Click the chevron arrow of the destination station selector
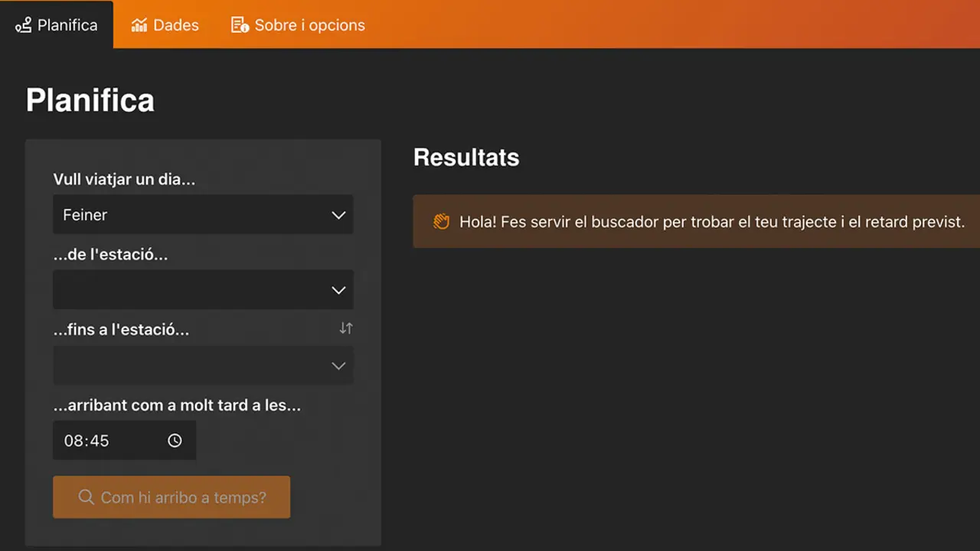 point(338,366)
